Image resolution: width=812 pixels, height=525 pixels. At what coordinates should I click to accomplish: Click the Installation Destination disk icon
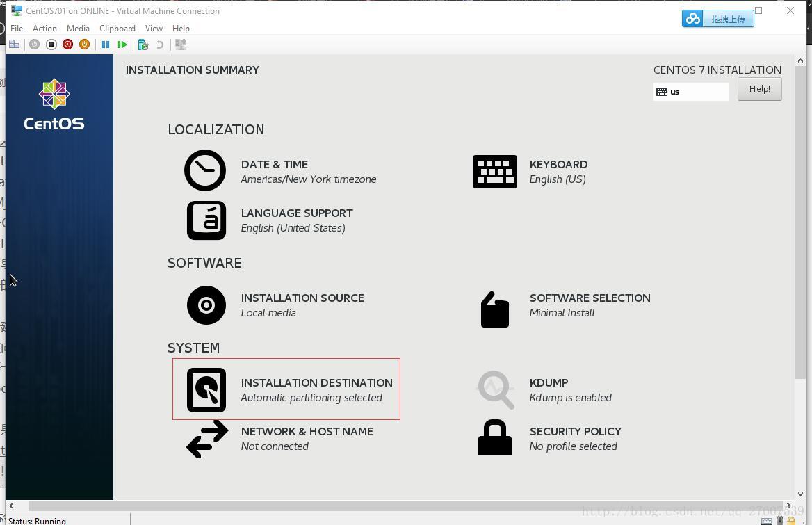coord(206,390)
